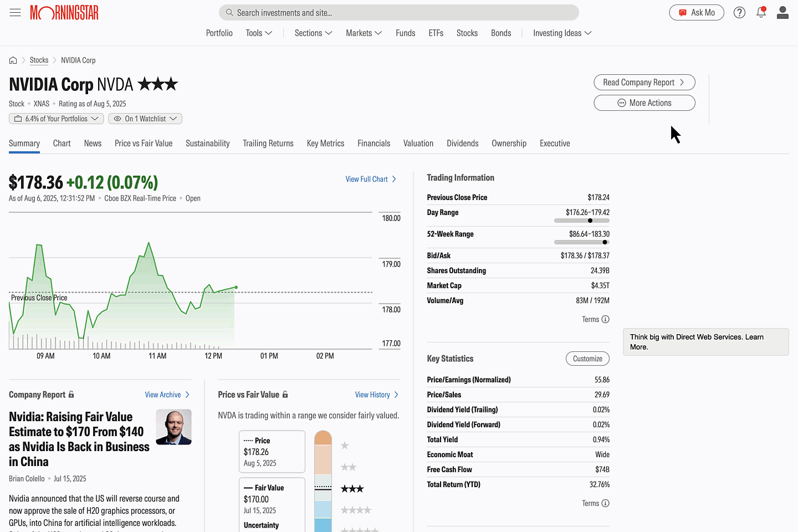Click the three-star row in fair value scale

click(352, 489)
